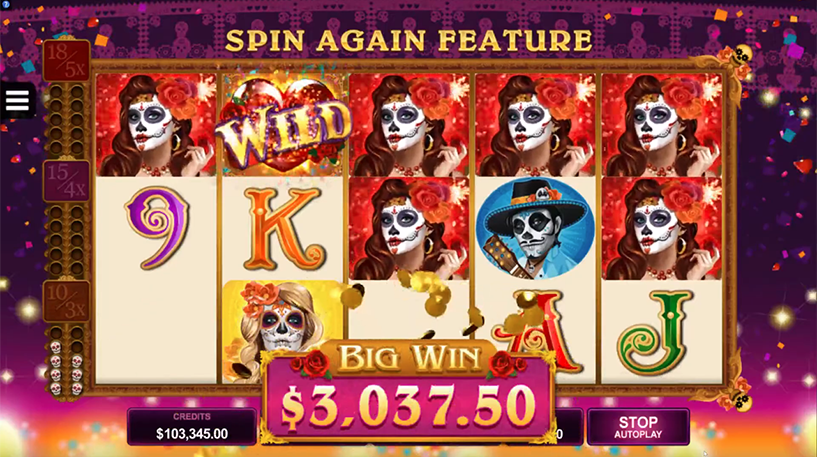Screen dimensions: 817x457
Task: Stop autoplay with the Stop Autoplay button
Action: pos(638,427)
